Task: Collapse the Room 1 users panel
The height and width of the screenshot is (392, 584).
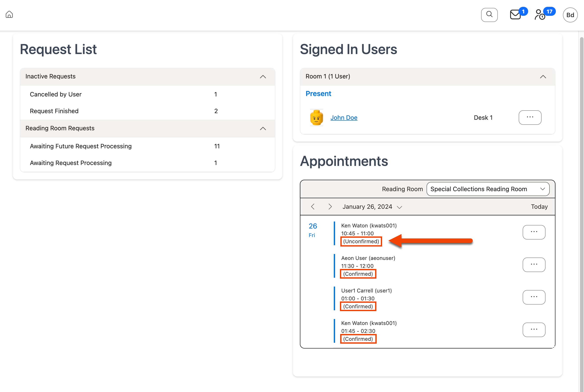Action: [543, 77]
